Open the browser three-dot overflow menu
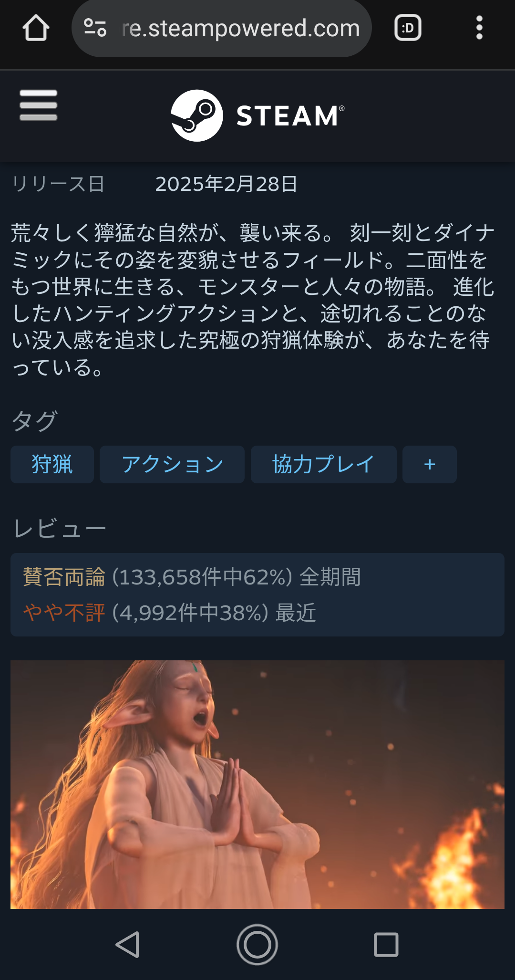 479,28
